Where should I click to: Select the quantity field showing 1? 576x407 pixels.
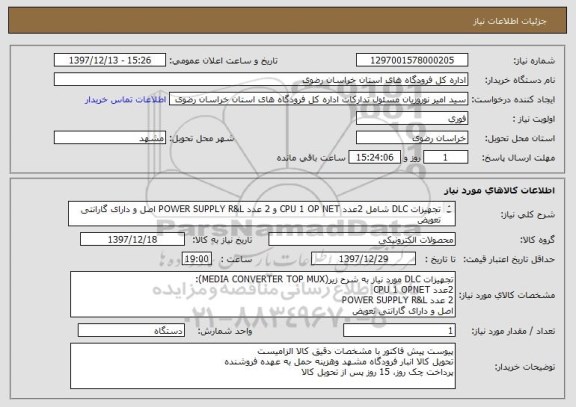click(x=399, y=331)
